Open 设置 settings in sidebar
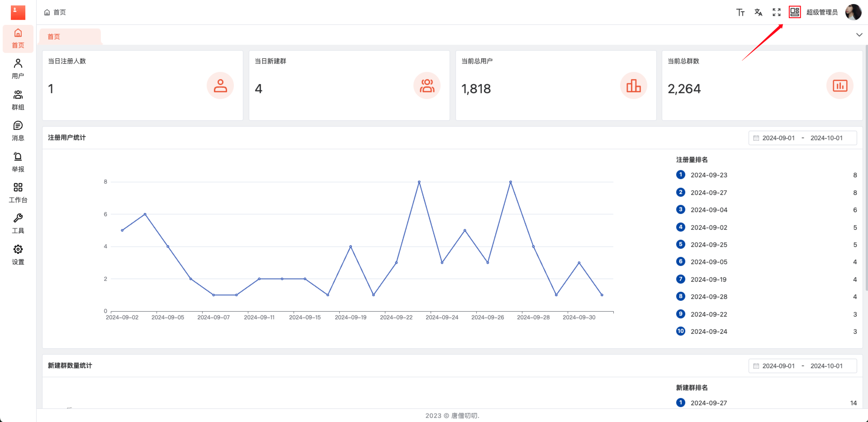 point(18,255)
